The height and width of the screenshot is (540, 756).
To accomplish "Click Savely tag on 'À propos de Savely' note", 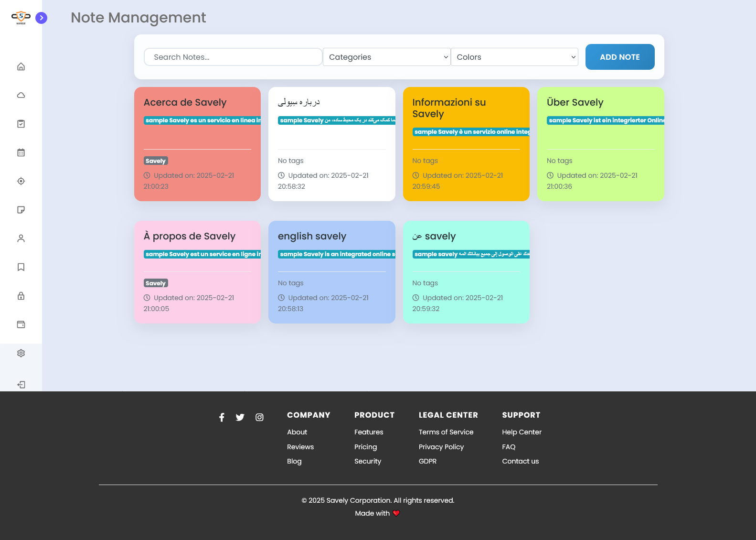I will (x=156, y=283).
